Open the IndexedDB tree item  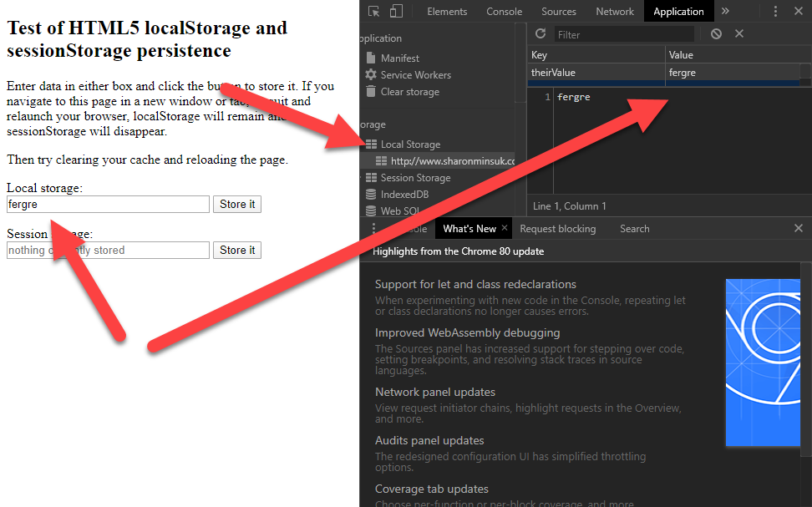(404, 195)
